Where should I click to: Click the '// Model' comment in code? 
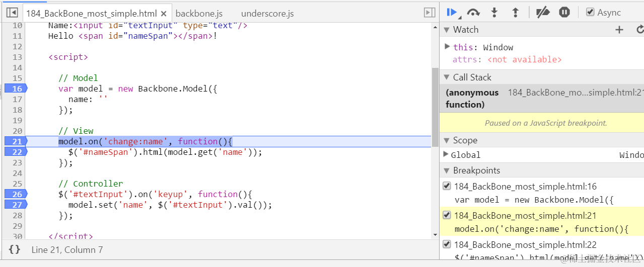78,78
